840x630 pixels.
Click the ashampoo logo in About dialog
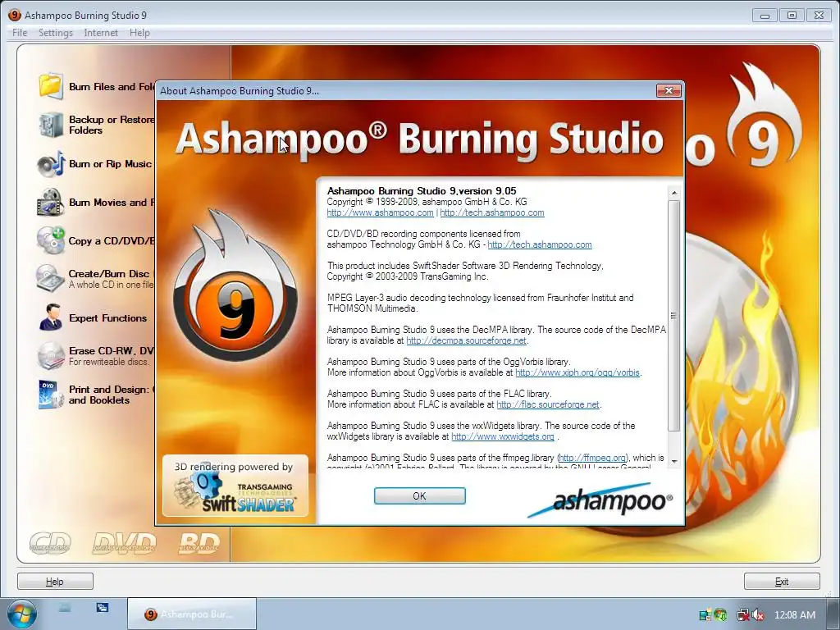600,500
